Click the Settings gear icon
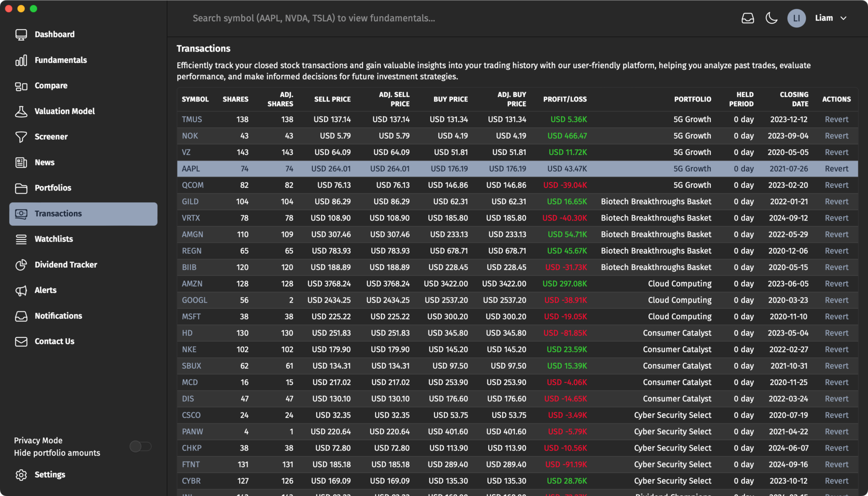The width and height of the screenshot is (868, 496). point(21,475)
